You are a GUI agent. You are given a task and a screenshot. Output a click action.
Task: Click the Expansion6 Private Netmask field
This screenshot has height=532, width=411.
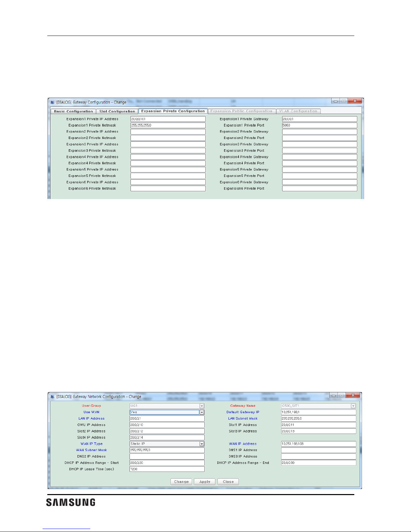tap(168, 189)
